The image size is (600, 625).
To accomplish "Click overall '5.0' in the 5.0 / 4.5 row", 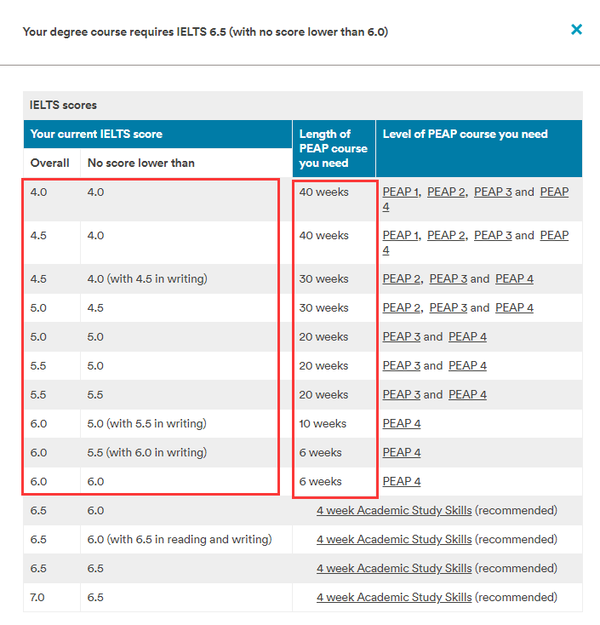I will click(x=39, y=308).
